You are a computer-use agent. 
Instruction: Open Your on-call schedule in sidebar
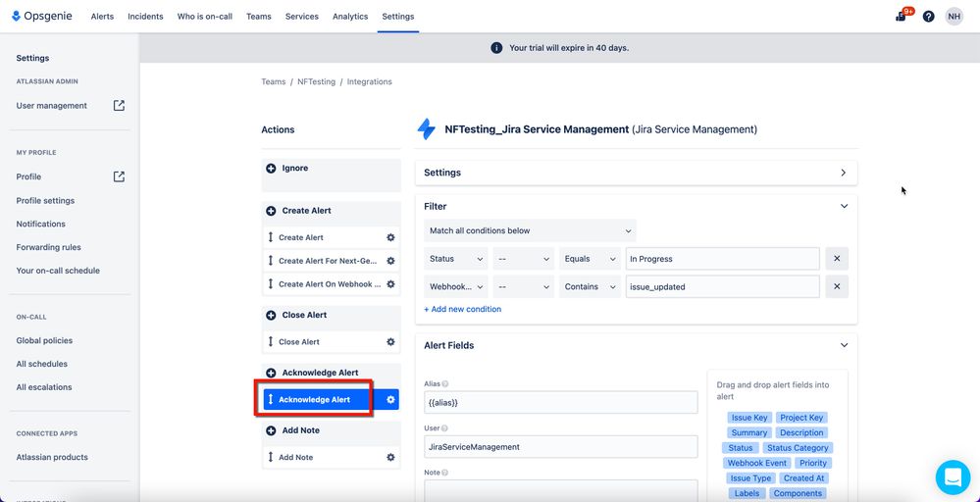click(x=58, y=271)
